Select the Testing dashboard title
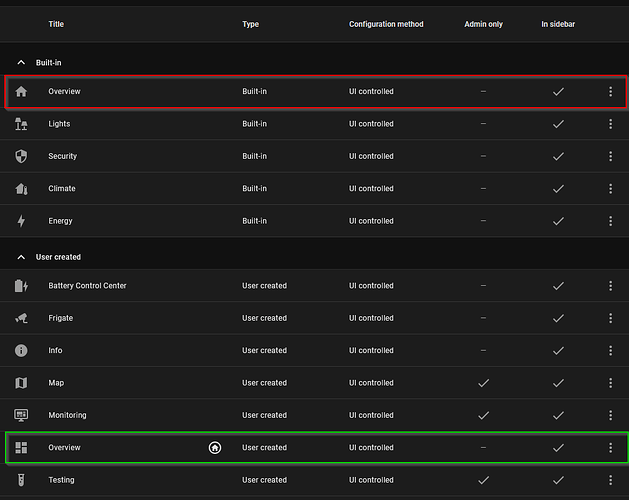The image size is (629, 500). [x=61, y=480]
